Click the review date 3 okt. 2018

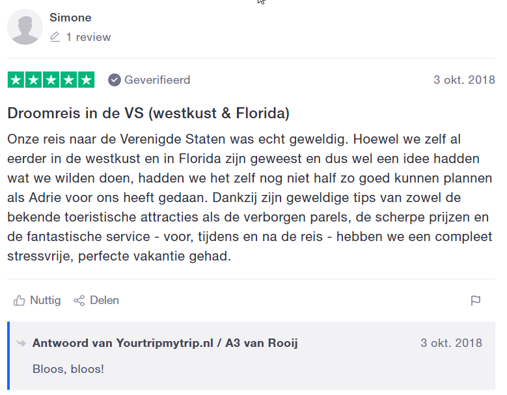pyautogui.click(x=464, y=80)
